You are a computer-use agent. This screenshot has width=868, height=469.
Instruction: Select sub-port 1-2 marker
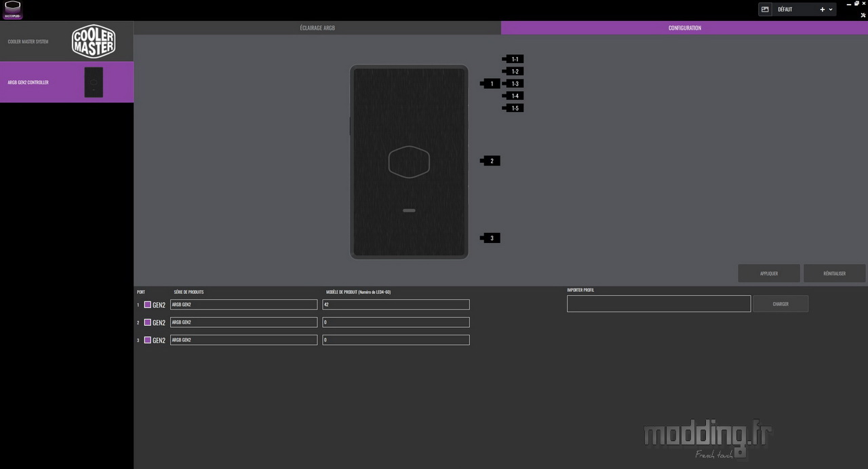(x=514, y=71)
